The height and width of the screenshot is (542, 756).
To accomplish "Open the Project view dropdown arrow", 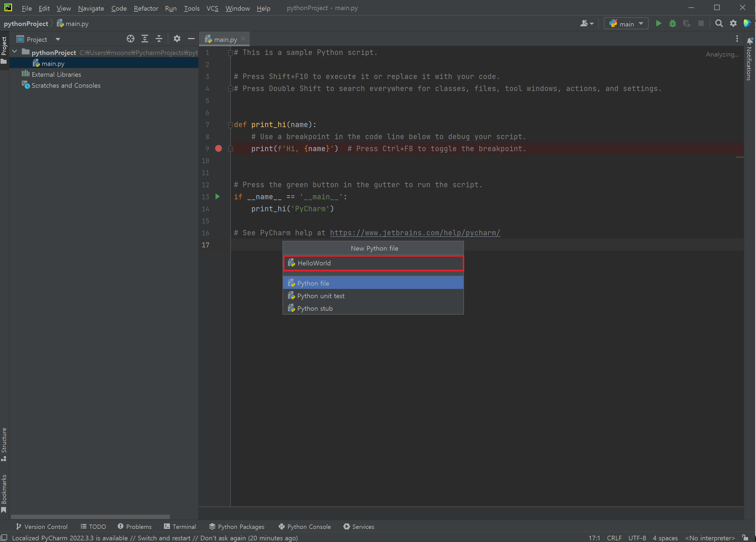I will (x=58, y=39).
